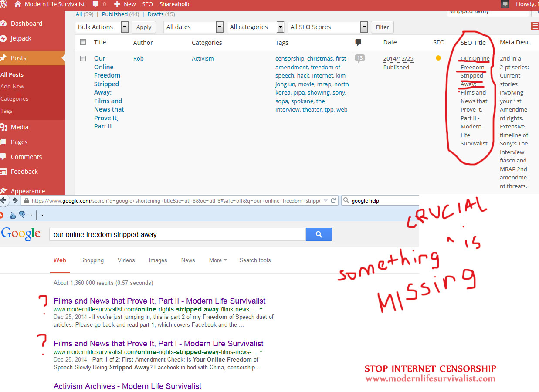Click the browser forward arrow button
The image size is (539, 392).
[15, 200]
